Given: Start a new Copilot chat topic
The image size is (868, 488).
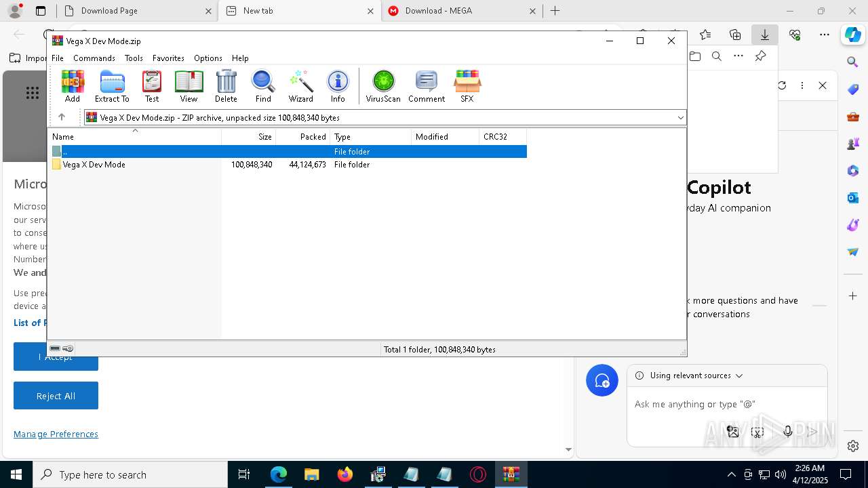Looking at the screenshot, I should point(602,381).
